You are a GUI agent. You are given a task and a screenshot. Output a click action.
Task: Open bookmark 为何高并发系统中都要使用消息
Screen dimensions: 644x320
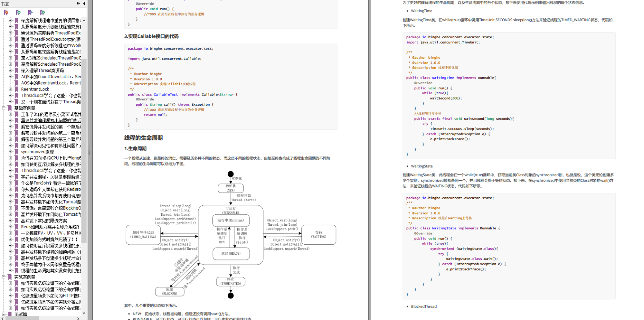coord(51,195)
